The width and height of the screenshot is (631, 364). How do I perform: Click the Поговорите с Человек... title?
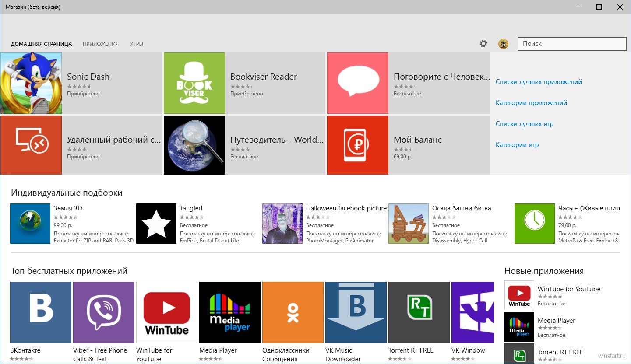[442, 77]
